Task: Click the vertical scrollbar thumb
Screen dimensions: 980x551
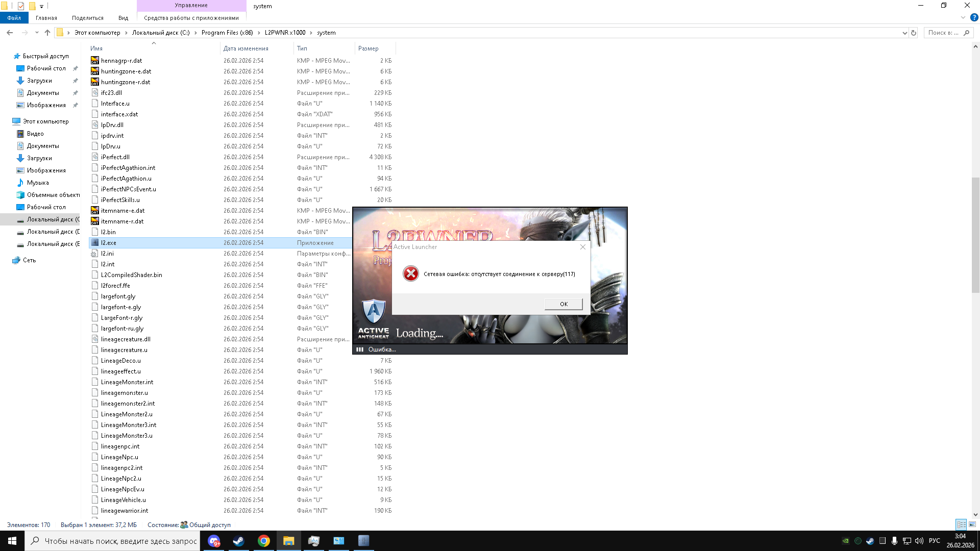Action: click(x=975, y=235)
